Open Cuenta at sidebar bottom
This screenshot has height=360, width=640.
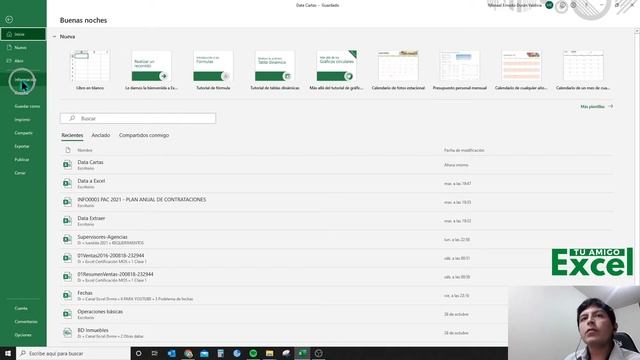(x=21, y=308)
